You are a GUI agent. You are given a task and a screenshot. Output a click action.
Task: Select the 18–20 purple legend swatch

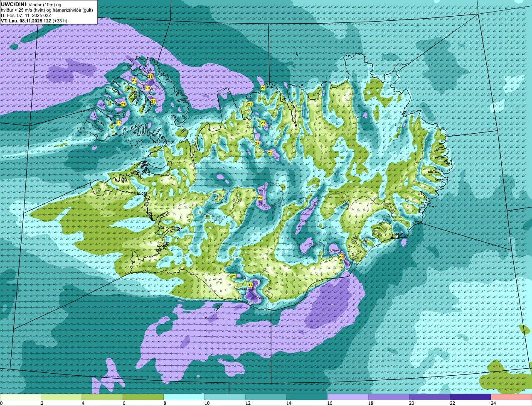click(389, 397)
